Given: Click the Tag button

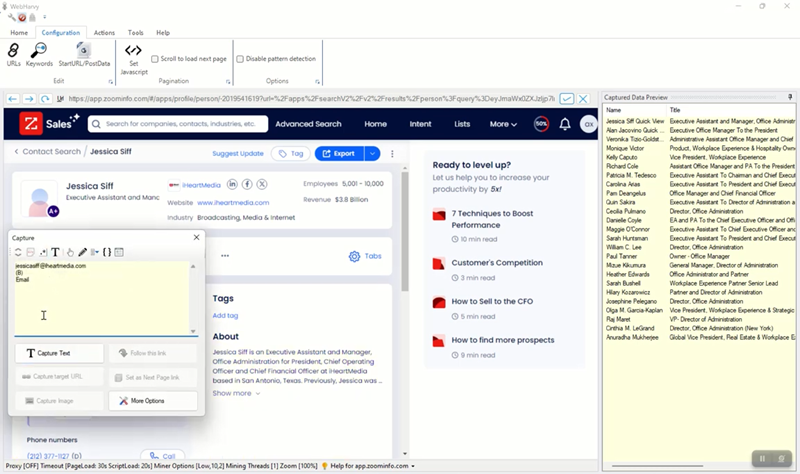Looking at the screenshot, I should click(x=291, y=154).
